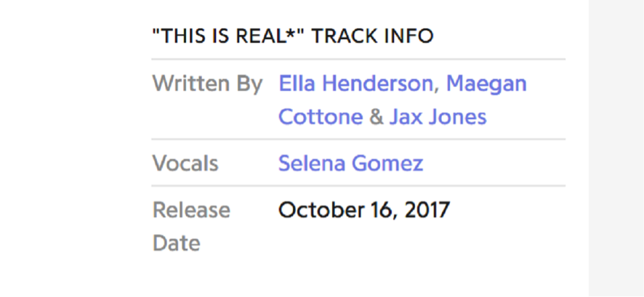Click the first name "Ella"

point(297,84)
